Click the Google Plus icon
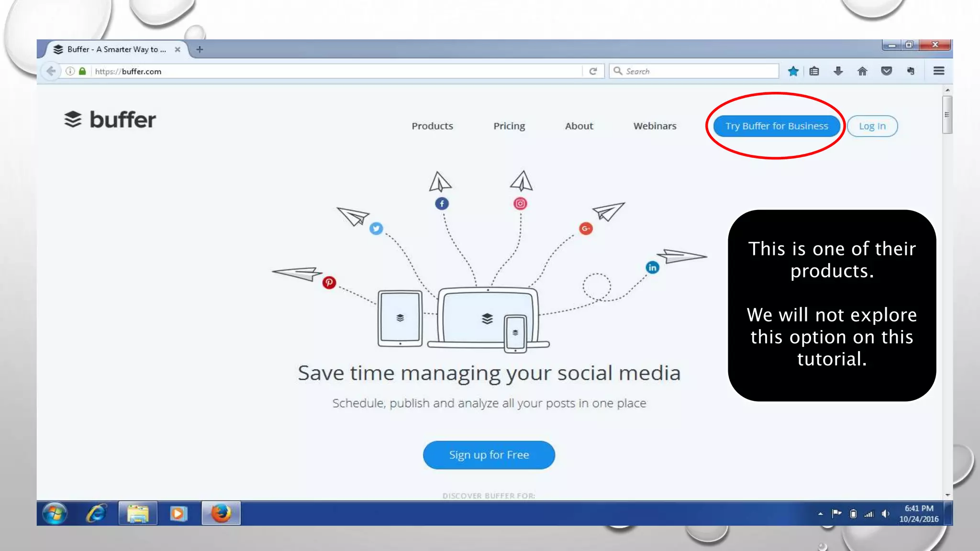Screen dimensions: 980x551 pos(586,229)
